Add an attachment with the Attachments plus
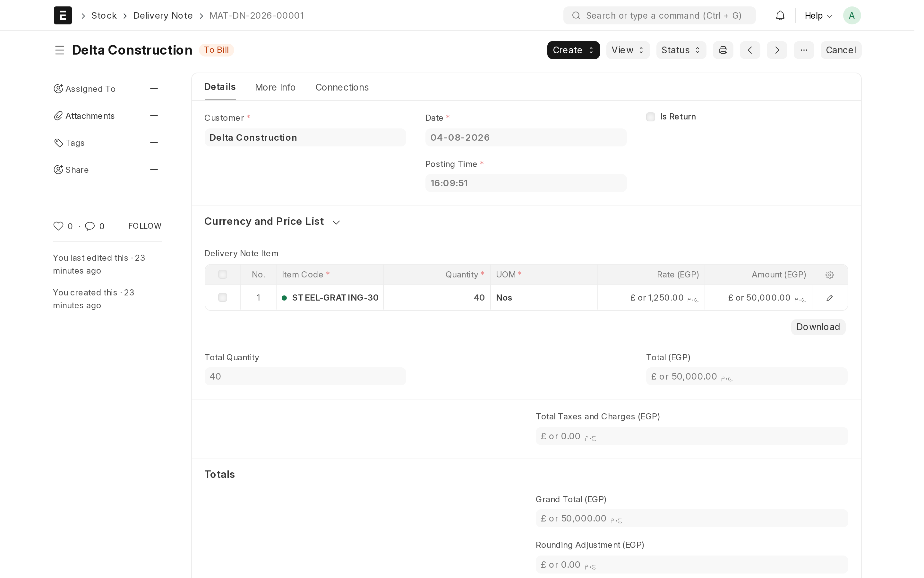 coord(154,116)
